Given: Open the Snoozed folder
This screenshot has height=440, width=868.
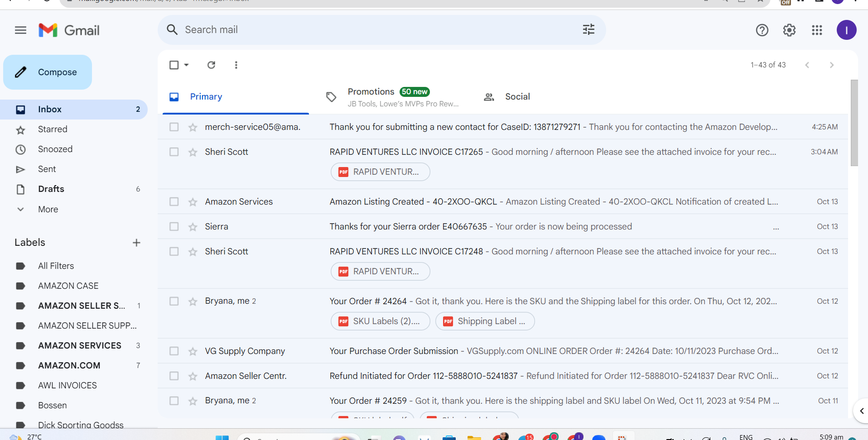Looking at the screenshot, I should (x=74, y=149).
